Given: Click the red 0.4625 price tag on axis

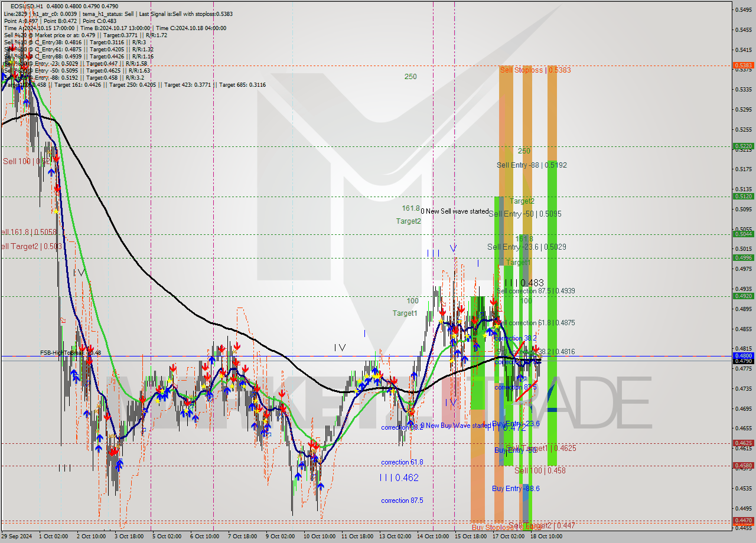Looking at the screenshot, I should tap(742, 443).
